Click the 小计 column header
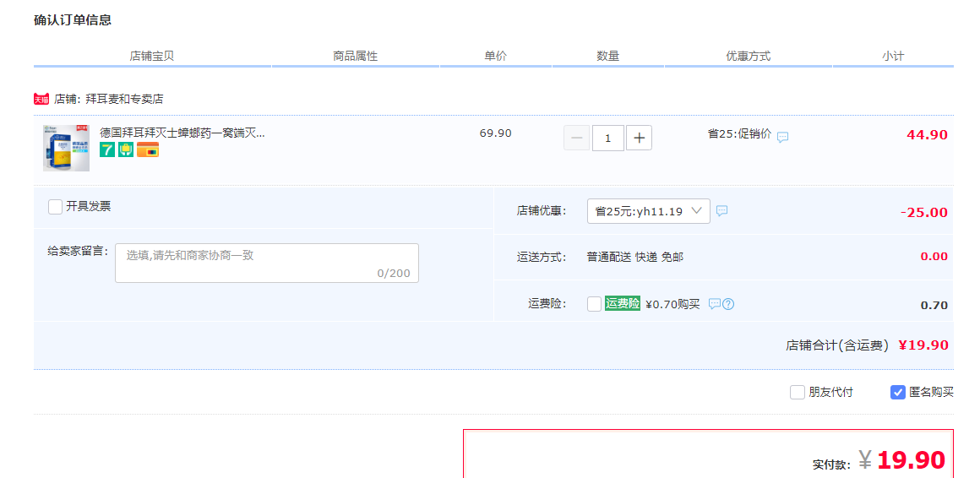This screenshot has width=980, height=478. 893,57
